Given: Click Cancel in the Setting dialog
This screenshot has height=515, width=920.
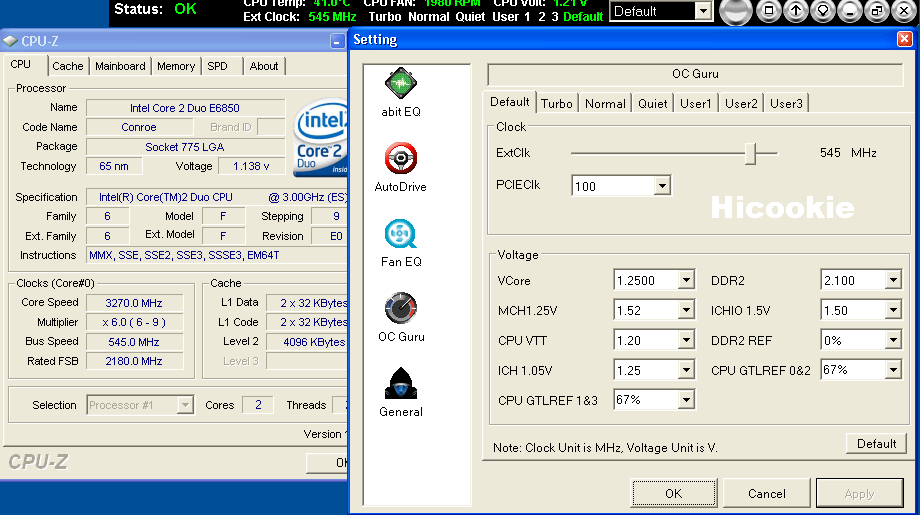Looking at the screenshot, I should pyautogui.click(x=766, y=493).
